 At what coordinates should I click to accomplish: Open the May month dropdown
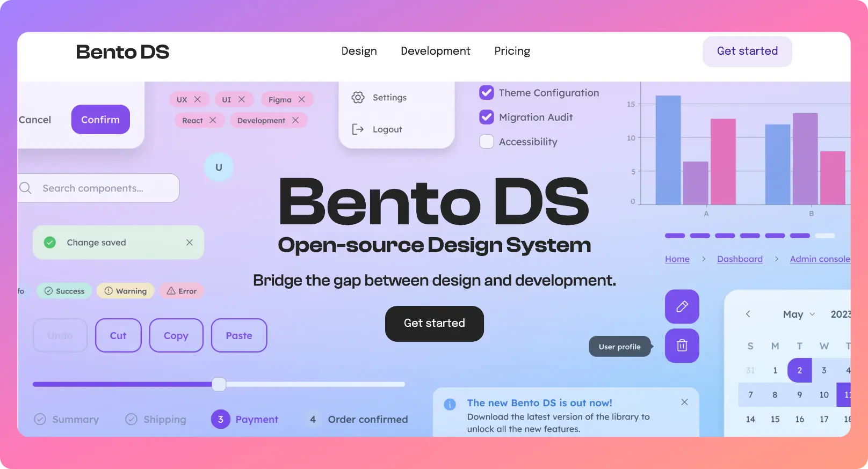[x=799, y=314]
